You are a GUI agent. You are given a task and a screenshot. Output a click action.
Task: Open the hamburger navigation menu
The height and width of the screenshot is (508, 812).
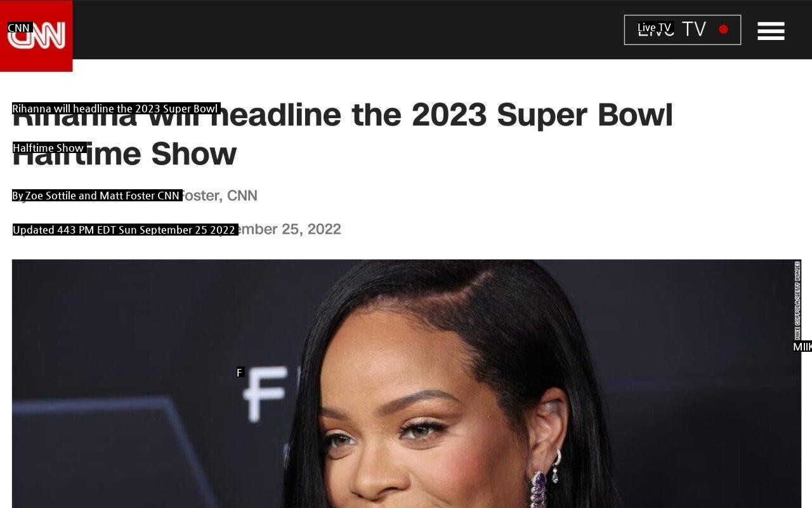tap(771, 30)
